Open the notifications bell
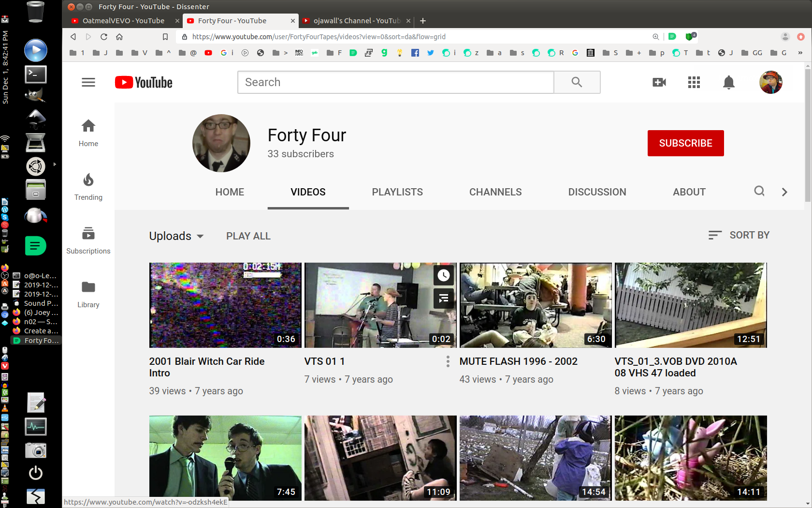 729,82
